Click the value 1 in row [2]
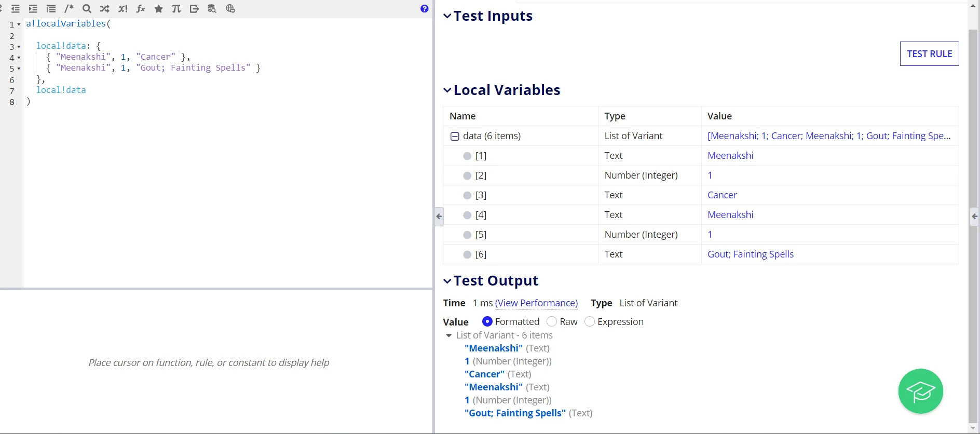980x434 pixels. [710, 175]
